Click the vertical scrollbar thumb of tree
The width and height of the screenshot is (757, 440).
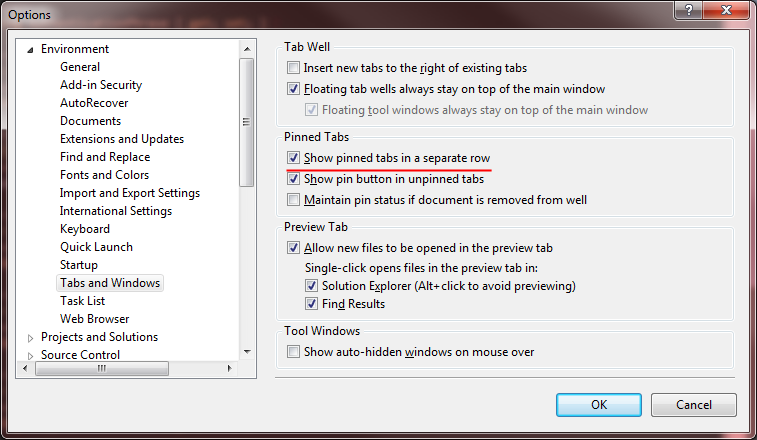[x=247, y=122]
